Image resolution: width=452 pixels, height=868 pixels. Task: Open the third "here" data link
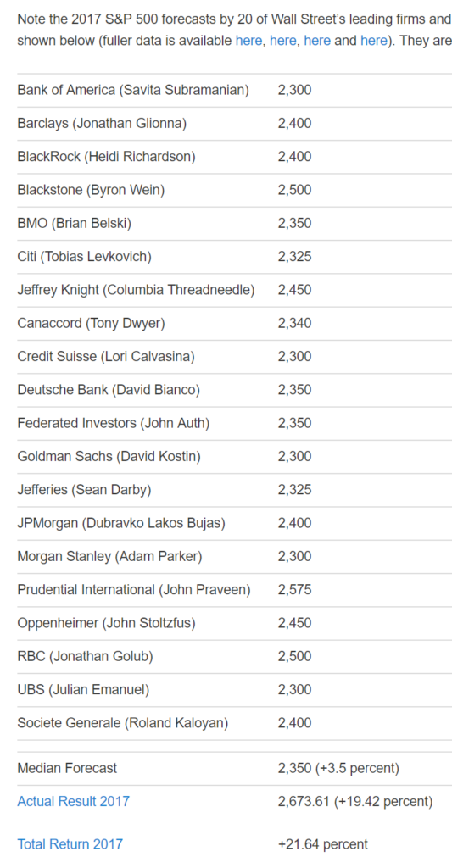tap(317, 41)
